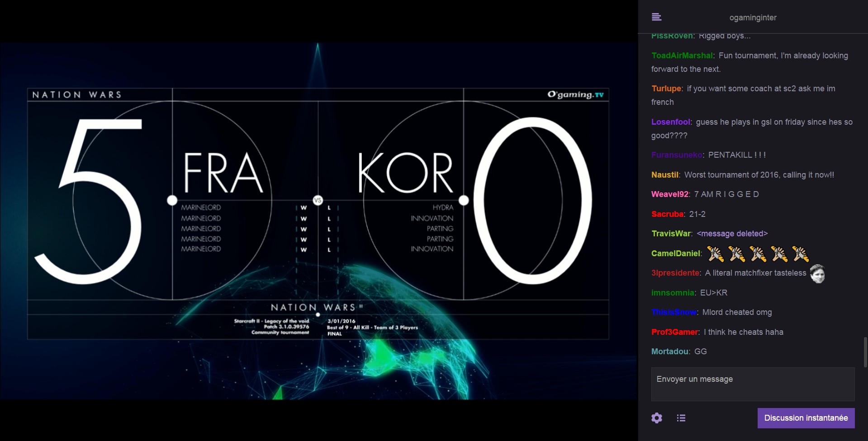Click the O'gaming.tv logo in the video

click(575, 94)
